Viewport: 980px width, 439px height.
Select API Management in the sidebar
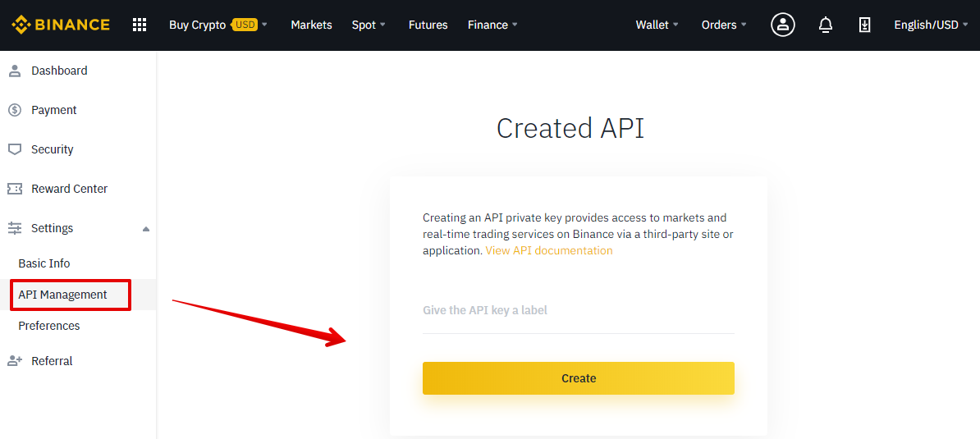(63, 295)
